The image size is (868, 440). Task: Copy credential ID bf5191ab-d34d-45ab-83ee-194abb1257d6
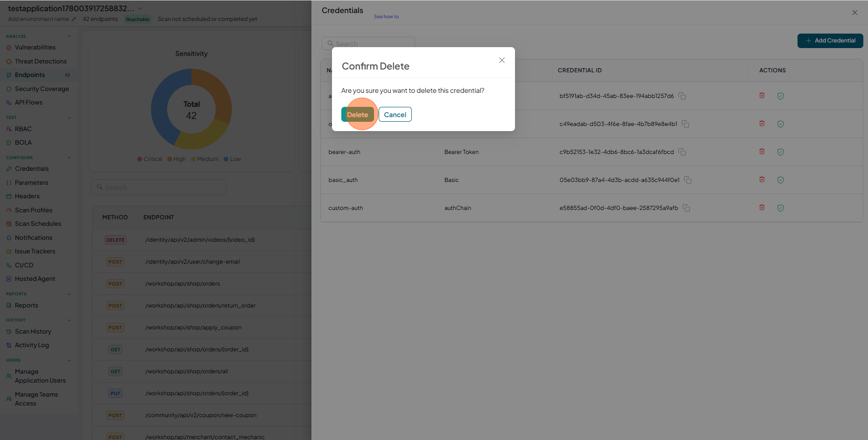point(682,96)
